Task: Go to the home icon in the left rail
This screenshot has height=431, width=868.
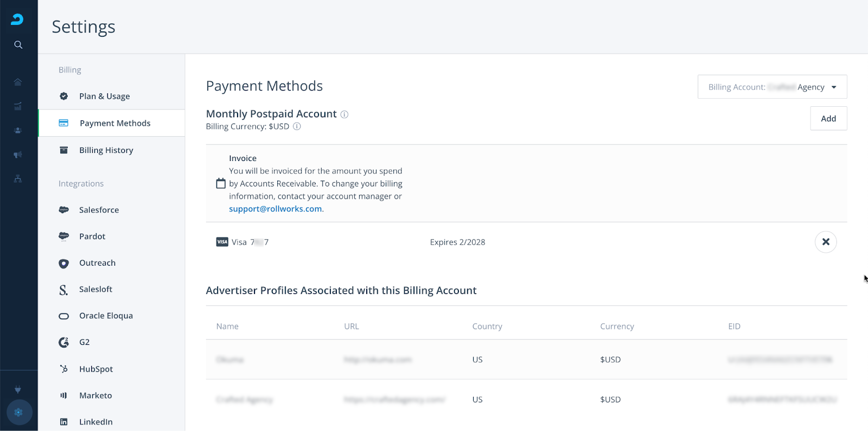Action: [x=18, y=82]
